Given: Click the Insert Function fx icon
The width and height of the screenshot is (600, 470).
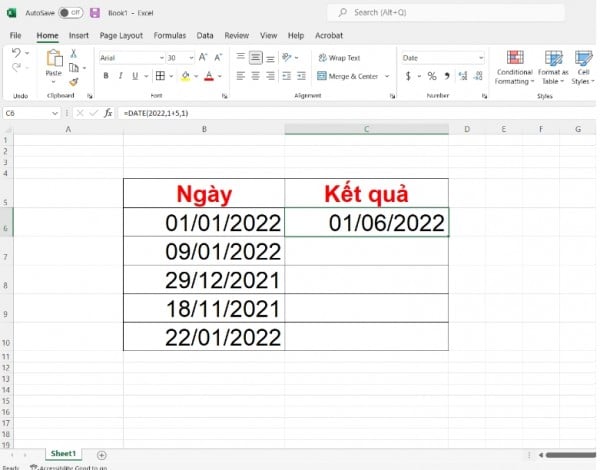Looking at the screenshot, I should coord(108,113).
